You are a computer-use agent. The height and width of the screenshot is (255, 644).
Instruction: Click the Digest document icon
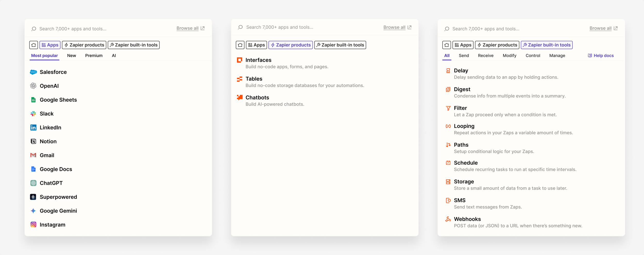pos(448,89)
